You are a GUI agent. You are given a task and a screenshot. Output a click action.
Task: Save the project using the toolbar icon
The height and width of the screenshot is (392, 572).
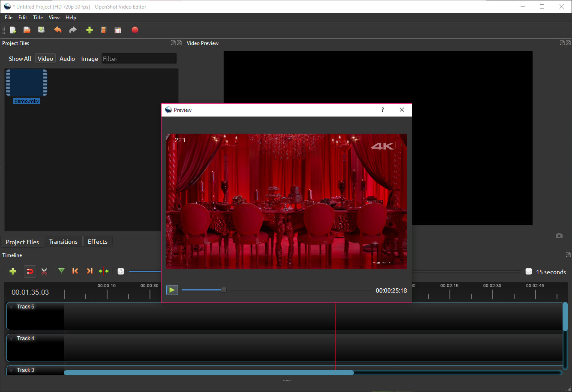(x=41, y=30)
